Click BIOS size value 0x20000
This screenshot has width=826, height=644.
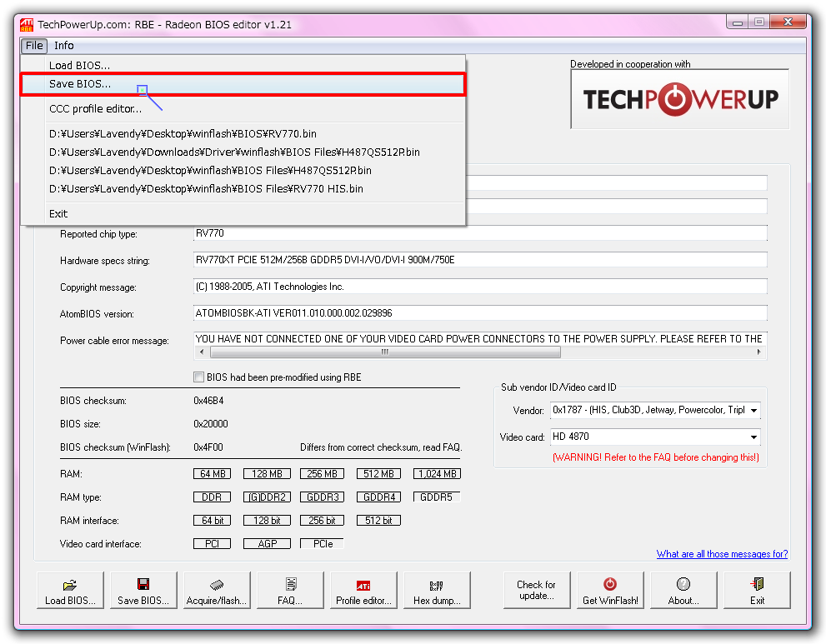point(211,424)
